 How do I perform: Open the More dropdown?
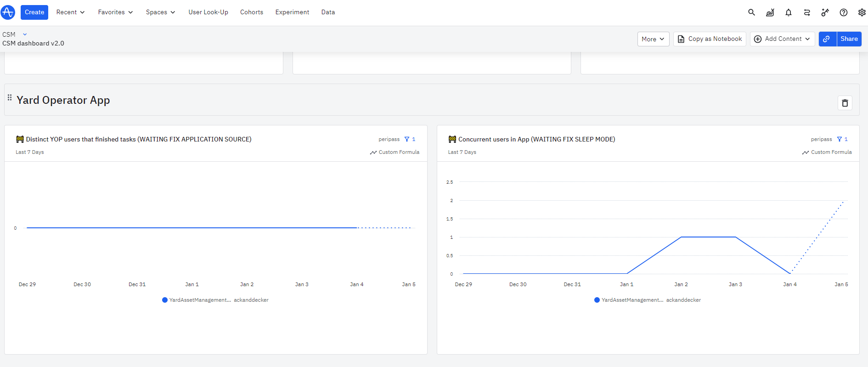[x=653, y=39]
